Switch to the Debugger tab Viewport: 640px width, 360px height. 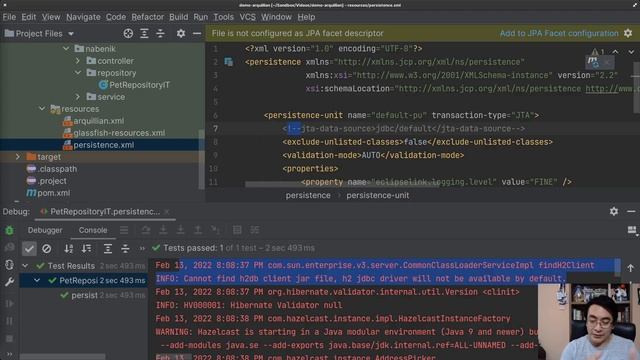(x=45, y=230)
